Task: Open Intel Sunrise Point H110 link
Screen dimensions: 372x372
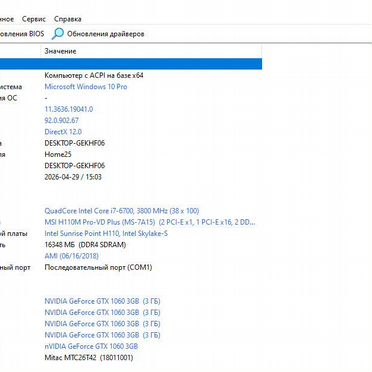Action: point(106,233)
